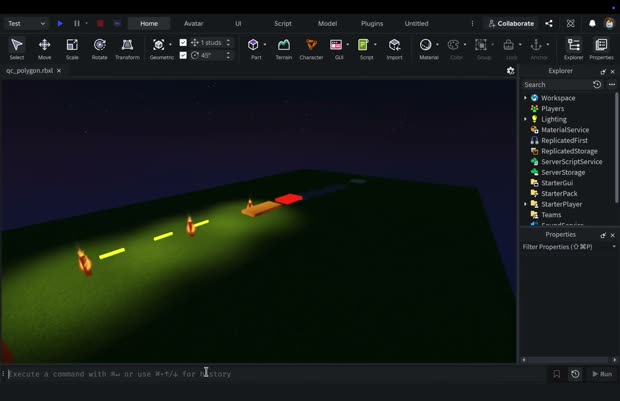Toggle the Properties panel button

[601, 49]
